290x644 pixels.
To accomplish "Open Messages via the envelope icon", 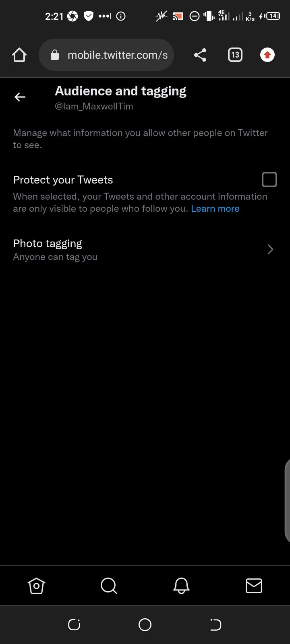I will [254, 586].
